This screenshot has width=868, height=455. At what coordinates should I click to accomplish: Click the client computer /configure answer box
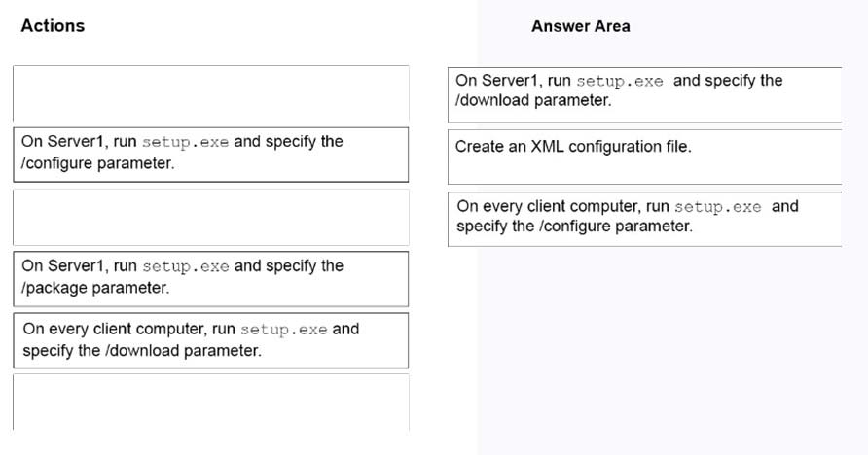coord(645,219)
